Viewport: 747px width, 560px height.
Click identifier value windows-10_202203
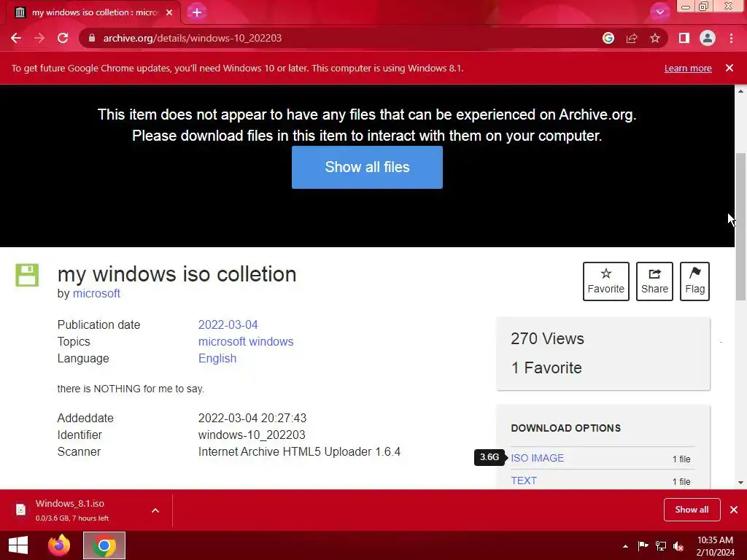point(252,435)
